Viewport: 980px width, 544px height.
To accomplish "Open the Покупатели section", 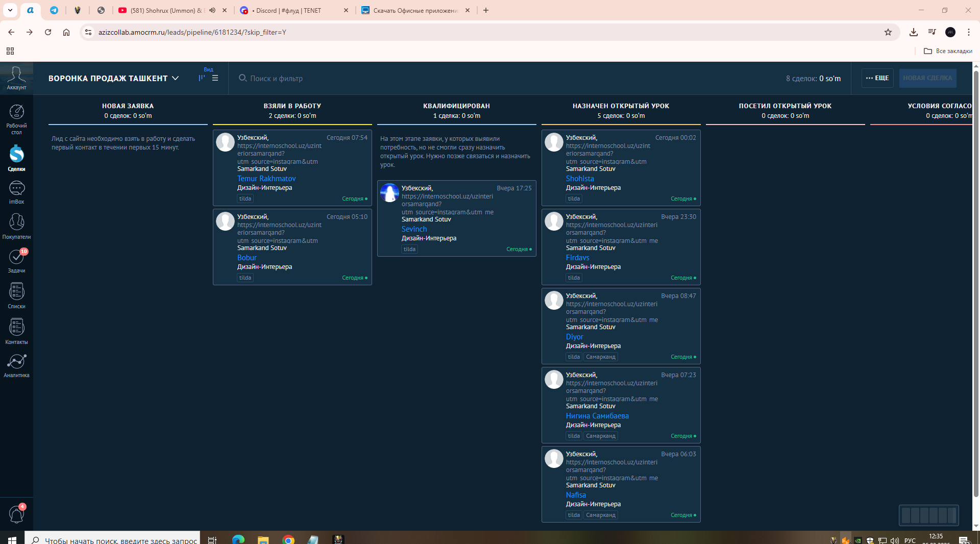I will click(x=16, y=226).
